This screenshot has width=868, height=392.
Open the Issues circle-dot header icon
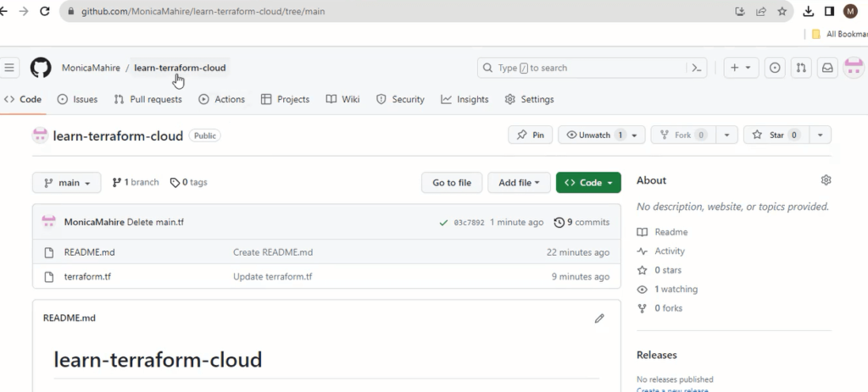pos(775,68)
